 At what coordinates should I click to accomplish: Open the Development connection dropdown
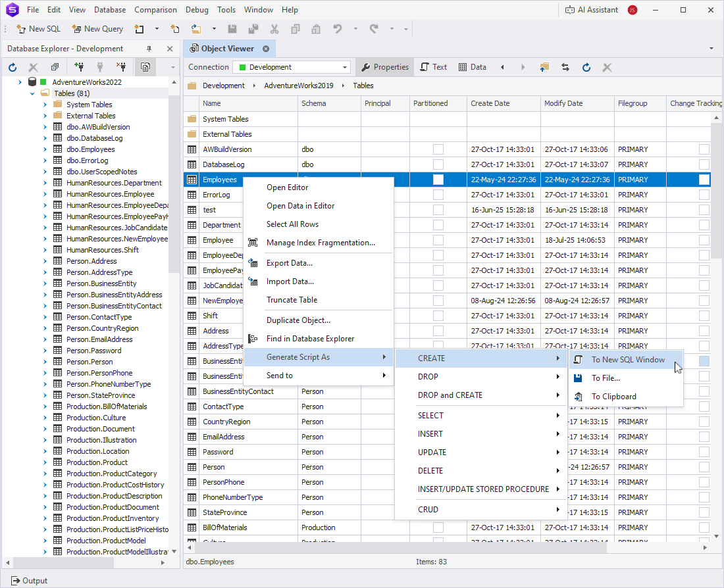point(345,66)
